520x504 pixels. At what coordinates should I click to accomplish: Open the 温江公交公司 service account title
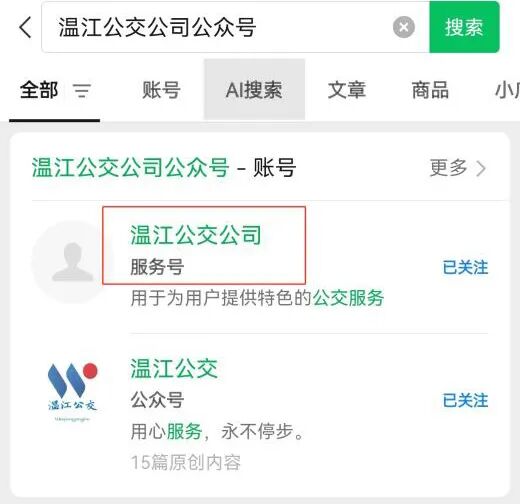[x=196, y=235]
